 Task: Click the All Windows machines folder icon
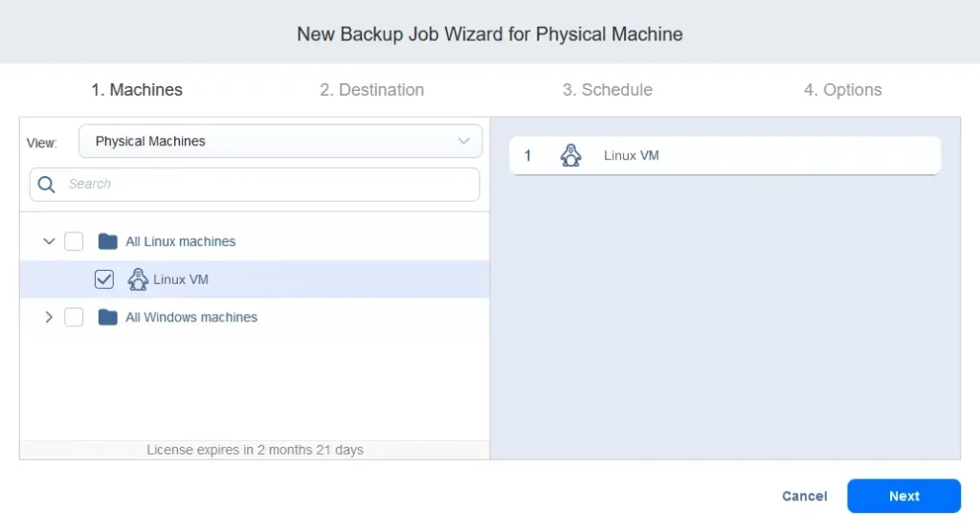(108, 317)
